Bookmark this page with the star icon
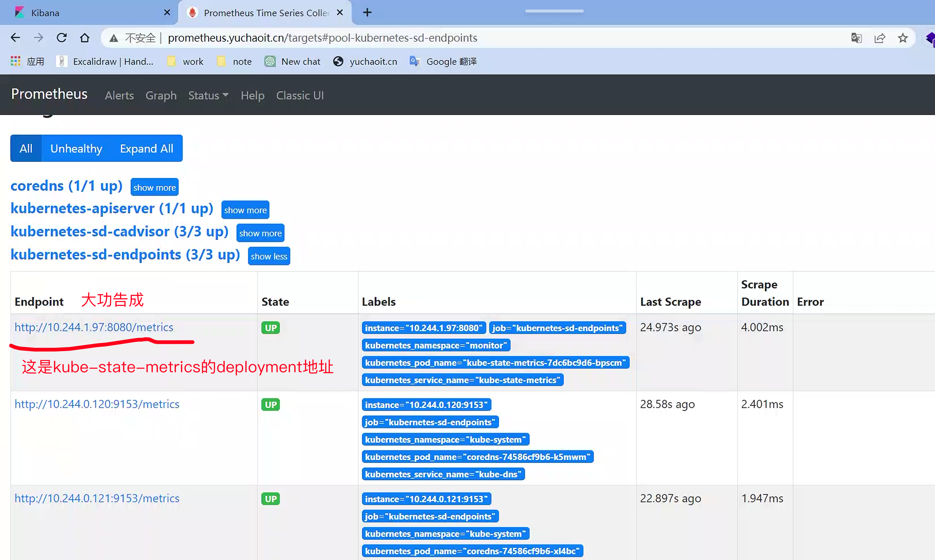 pos(903,38)
